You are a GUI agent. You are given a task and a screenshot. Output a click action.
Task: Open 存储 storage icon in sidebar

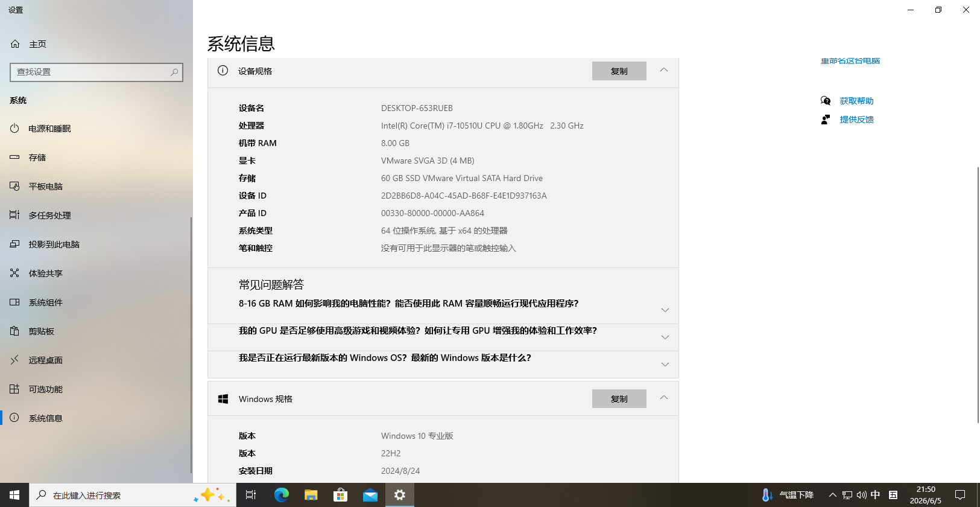tap(15, 158)
